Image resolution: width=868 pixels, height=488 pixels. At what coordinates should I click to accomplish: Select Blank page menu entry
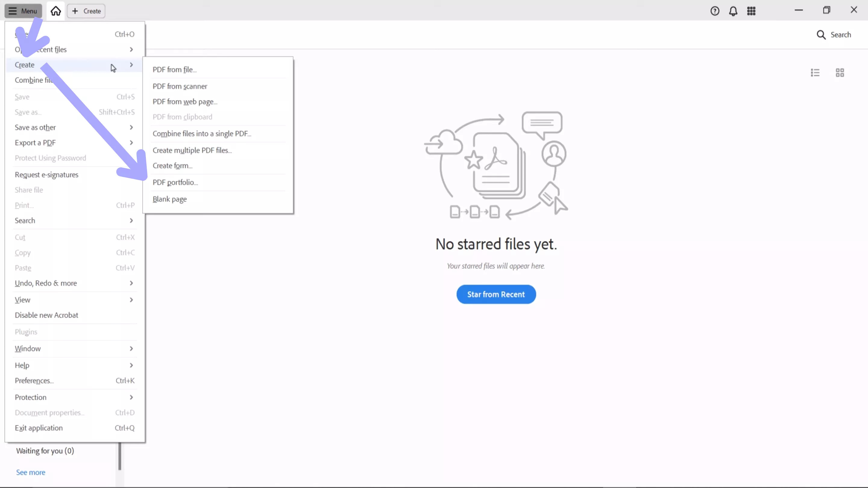[x=169, y=199]
